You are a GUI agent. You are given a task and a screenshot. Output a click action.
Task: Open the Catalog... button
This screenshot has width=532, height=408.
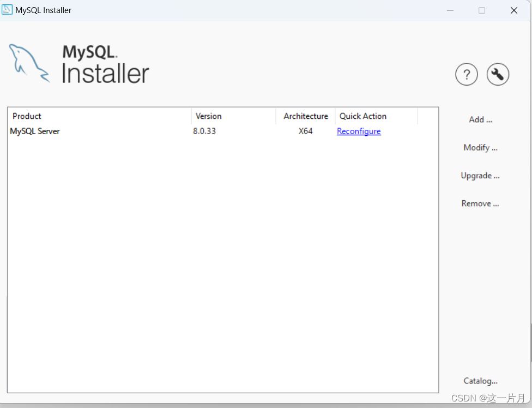pos(480,381)
